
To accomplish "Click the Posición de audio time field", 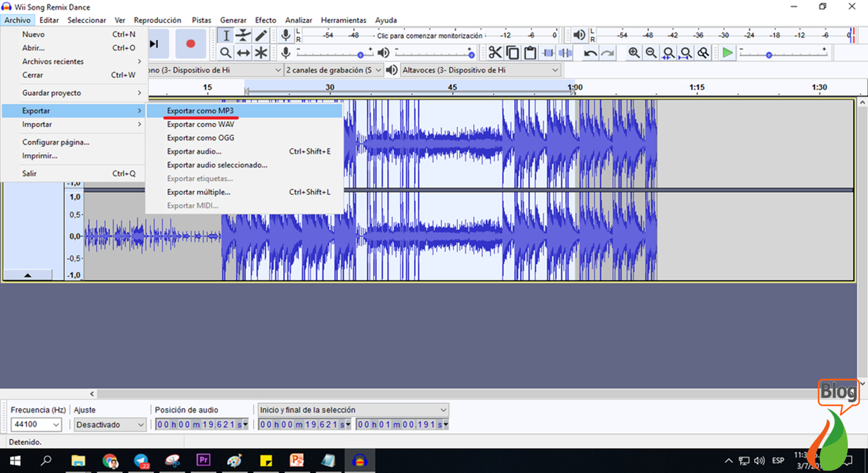I will pyautogui.click(x=202, y=425).
